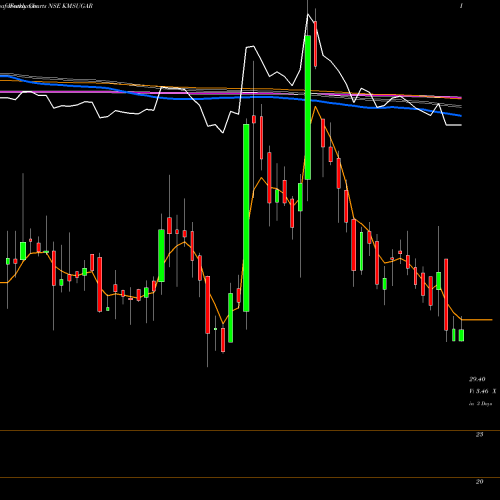Click the last green candlestick at chart's right end
This screenshot has width=500, height=500.
click(x=461, y=335)
